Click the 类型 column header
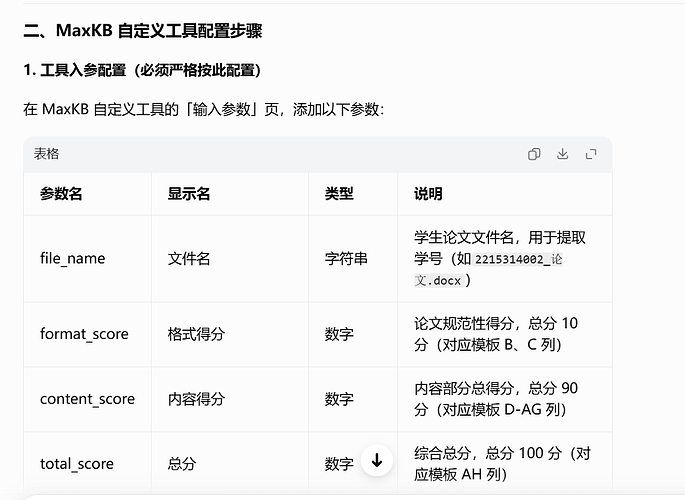Screen dimensions: 685x500 point(339,193)
